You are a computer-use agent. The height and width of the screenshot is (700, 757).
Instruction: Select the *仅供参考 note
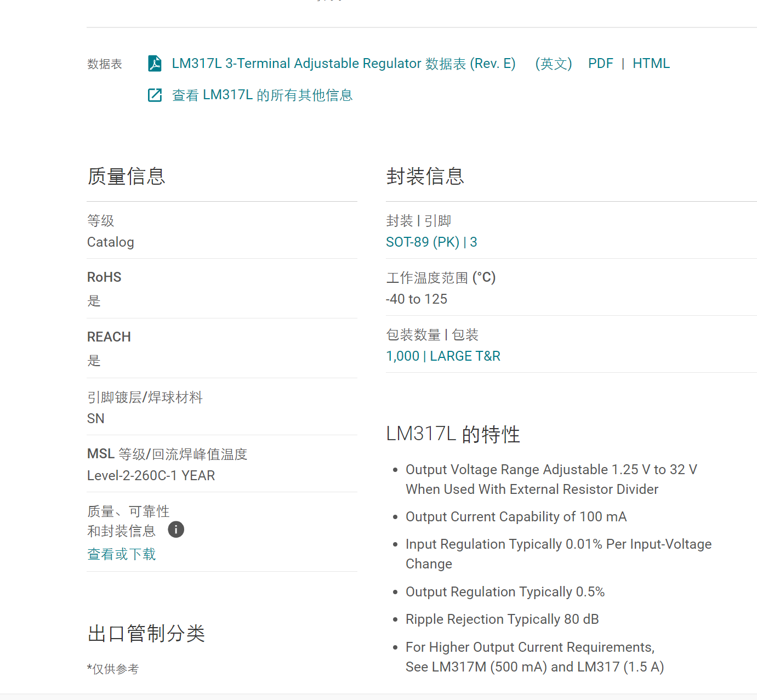click(113, 669)
